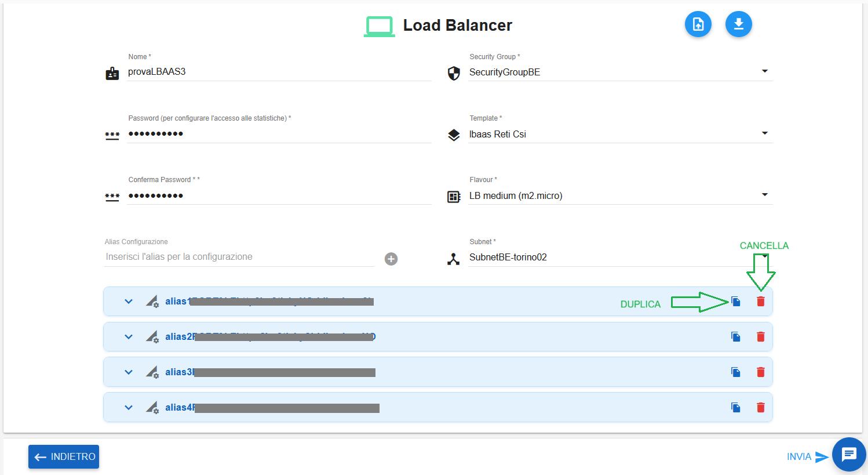
Task: Open the Template dropdown
Action: [621, 134]
